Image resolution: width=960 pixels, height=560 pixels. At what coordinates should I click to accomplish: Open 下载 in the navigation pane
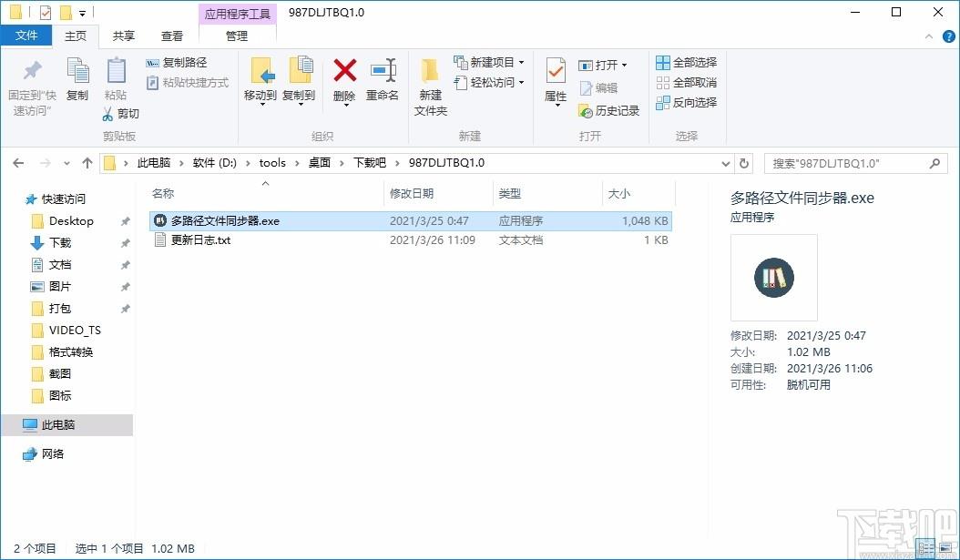coord(60,243)
